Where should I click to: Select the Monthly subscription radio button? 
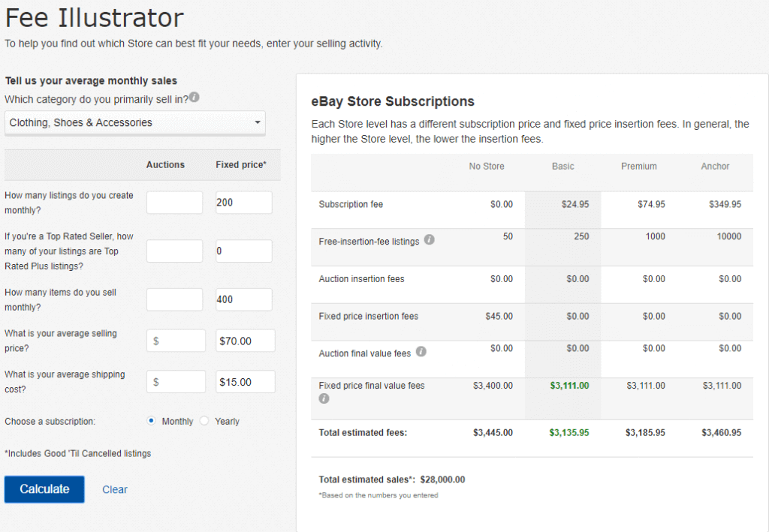coord(151,421)
